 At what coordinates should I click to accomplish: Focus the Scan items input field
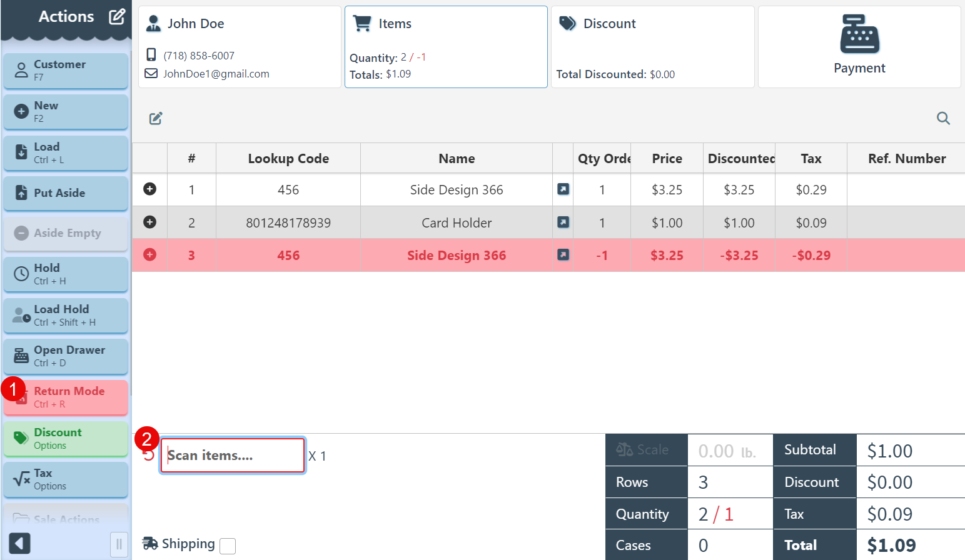coord(233,456)
